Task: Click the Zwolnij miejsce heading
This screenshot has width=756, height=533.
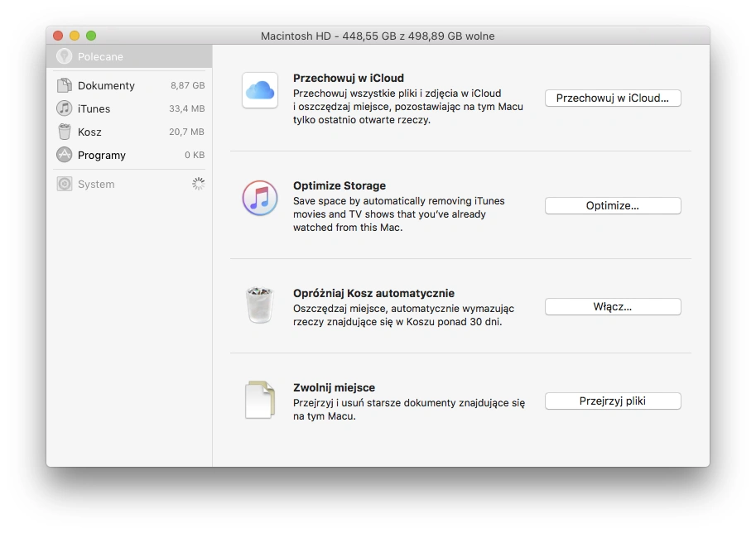Action: [335, 387]
